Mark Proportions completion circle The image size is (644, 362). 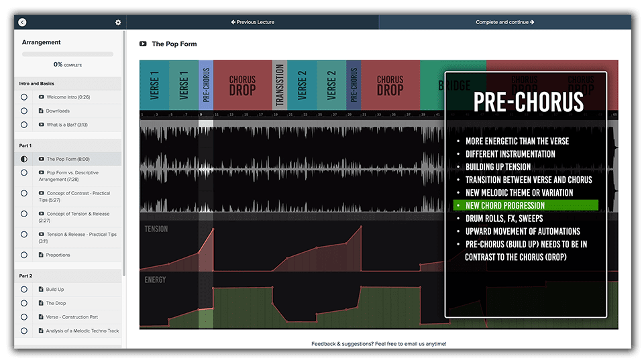coord(24,255)
